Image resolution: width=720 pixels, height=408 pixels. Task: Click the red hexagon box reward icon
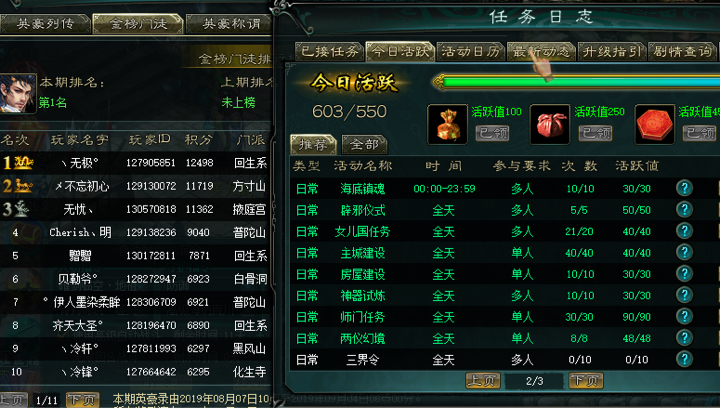click(x=654, y=124)
